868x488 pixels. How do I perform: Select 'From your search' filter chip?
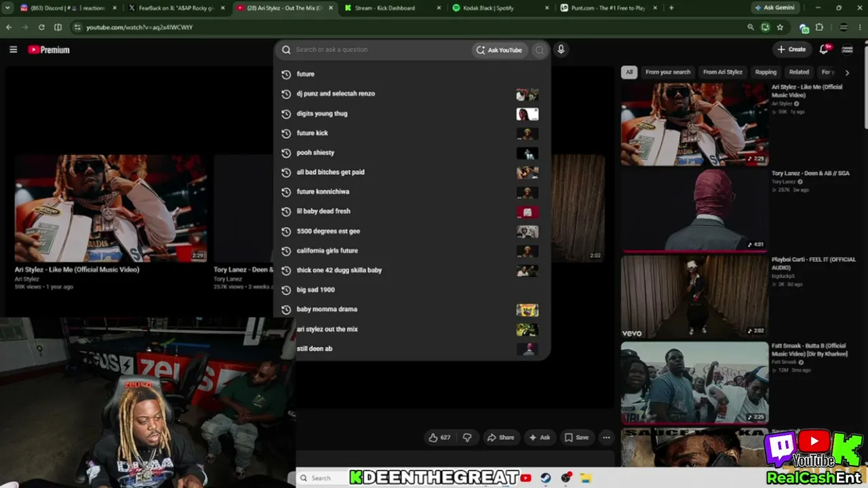coord(668,72)
